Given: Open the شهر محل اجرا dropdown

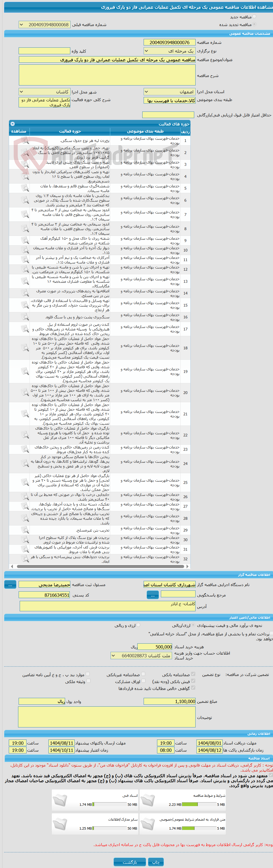Looking at the screenshot, I should coord(44,92).
